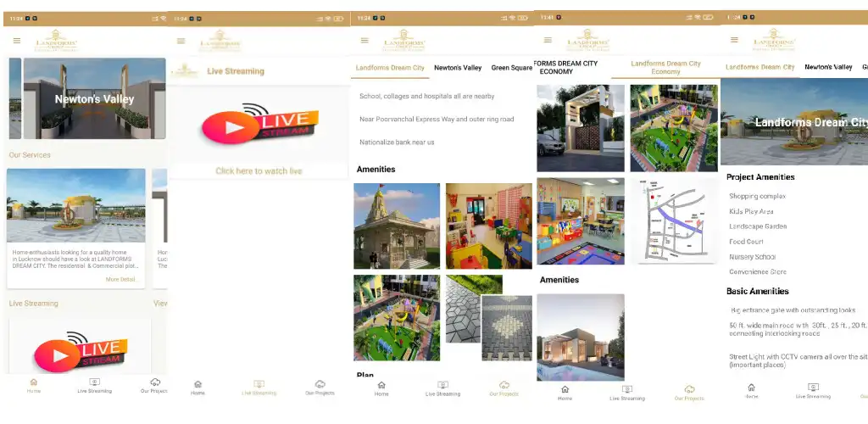This screenshot has width=868, height=424.
Task: Click the large Live Stream play graphic
Action: (259, 124)
